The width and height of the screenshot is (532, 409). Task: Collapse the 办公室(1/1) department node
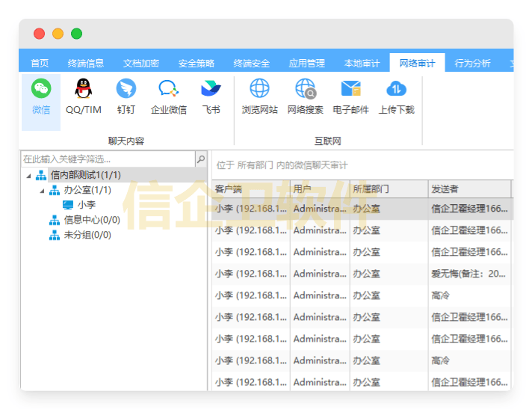pyautogui.click(x=43, y=191)
